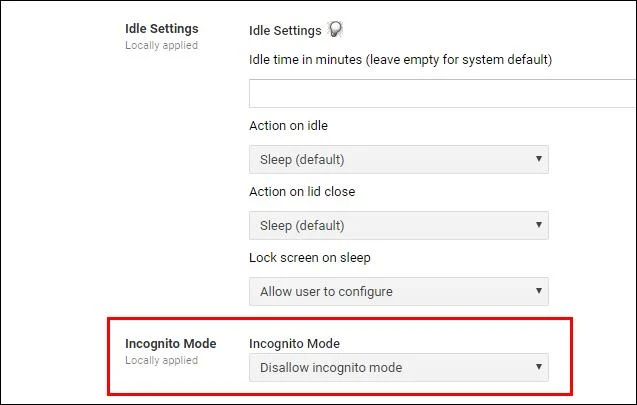Select the bold Idle Settings section heading
The height and width of the screenshot is (405, 637).
click(x=162, y=29)
